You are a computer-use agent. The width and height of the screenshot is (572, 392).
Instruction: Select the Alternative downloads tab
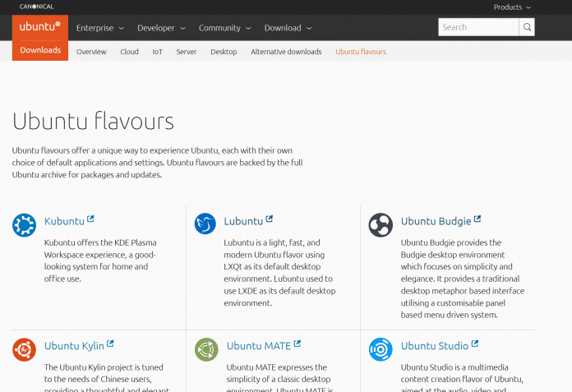pos(286,52)
